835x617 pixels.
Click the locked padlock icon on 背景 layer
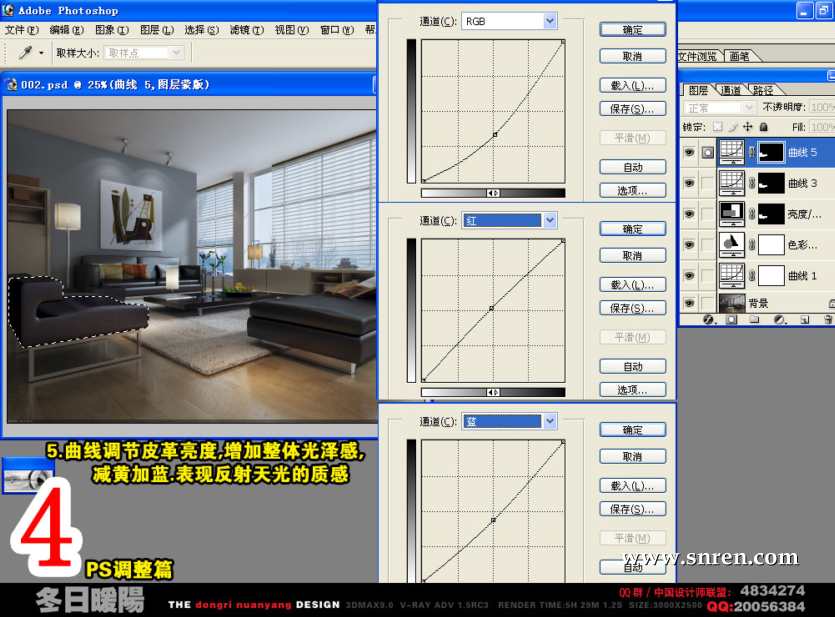click(x=831, y=304)
